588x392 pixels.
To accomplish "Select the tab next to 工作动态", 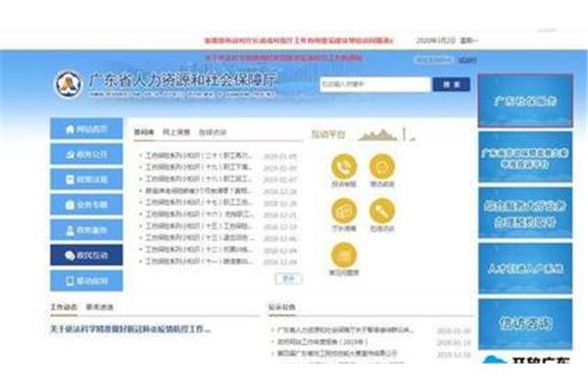I will [99, 307].
